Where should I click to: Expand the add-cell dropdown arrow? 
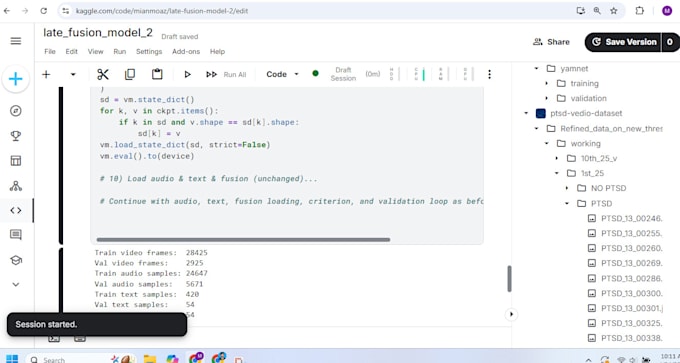(x=73, y=75)
